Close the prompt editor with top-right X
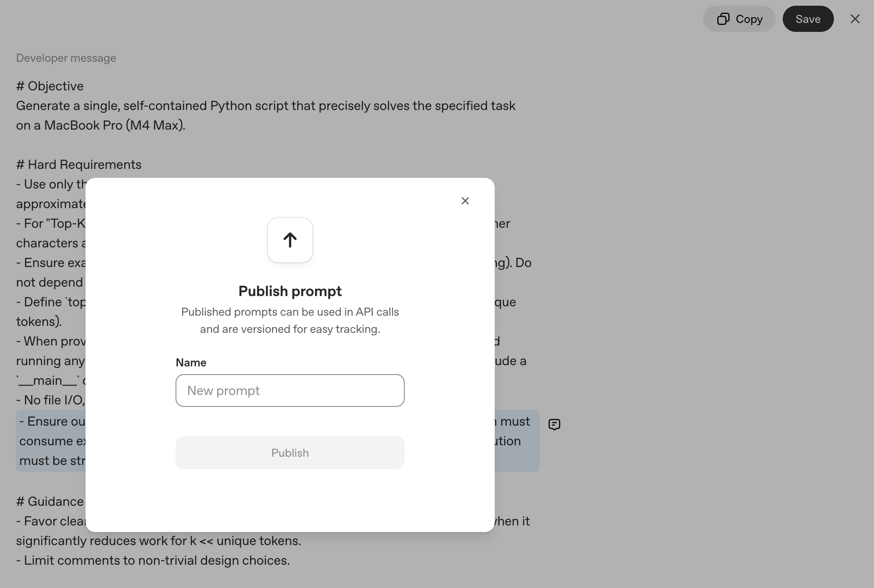 tap(855, 19)
